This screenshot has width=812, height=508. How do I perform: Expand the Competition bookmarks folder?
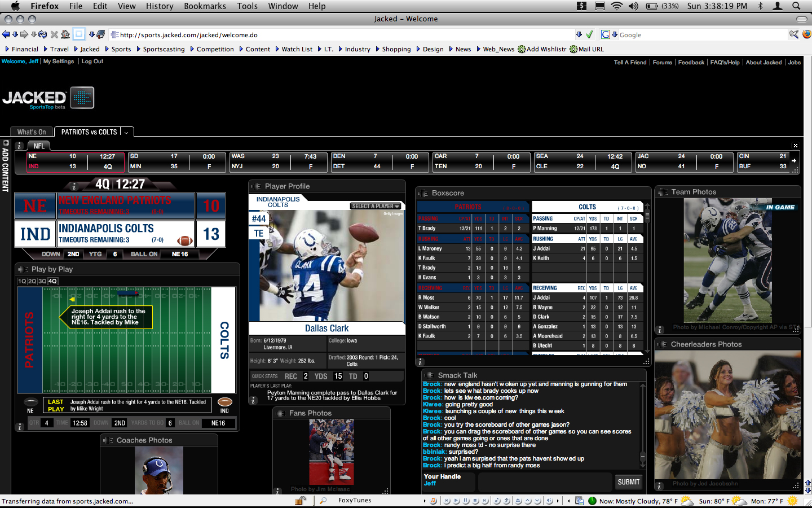click(x=211, y=49)
